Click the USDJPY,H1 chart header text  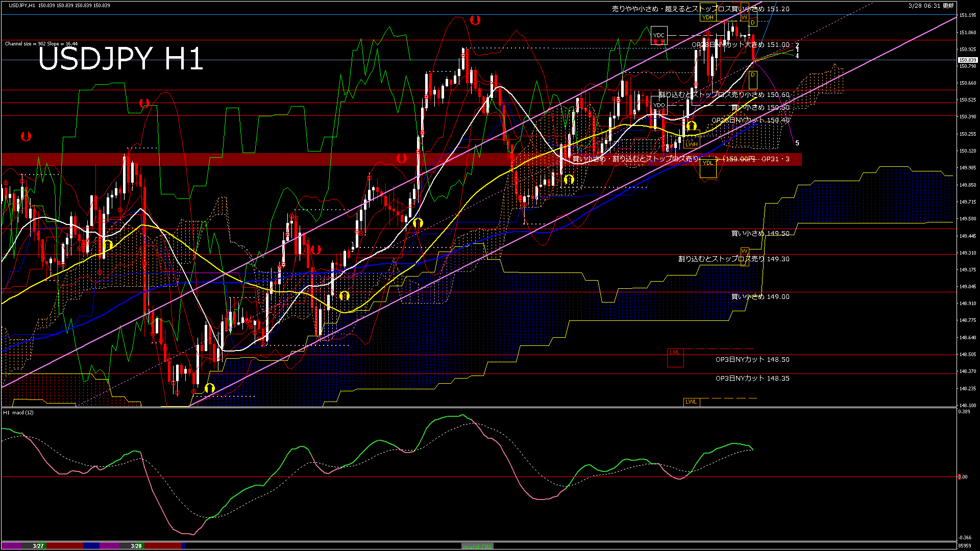pos(22,5)
